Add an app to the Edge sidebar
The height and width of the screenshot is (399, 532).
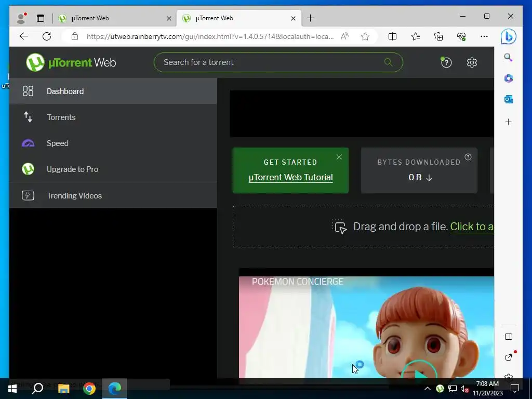[x=508, y=122]
